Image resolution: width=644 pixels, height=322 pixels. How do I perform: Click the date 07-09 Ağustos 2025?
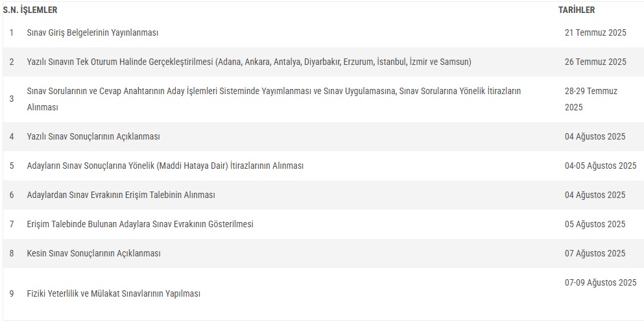pos(601,282)
